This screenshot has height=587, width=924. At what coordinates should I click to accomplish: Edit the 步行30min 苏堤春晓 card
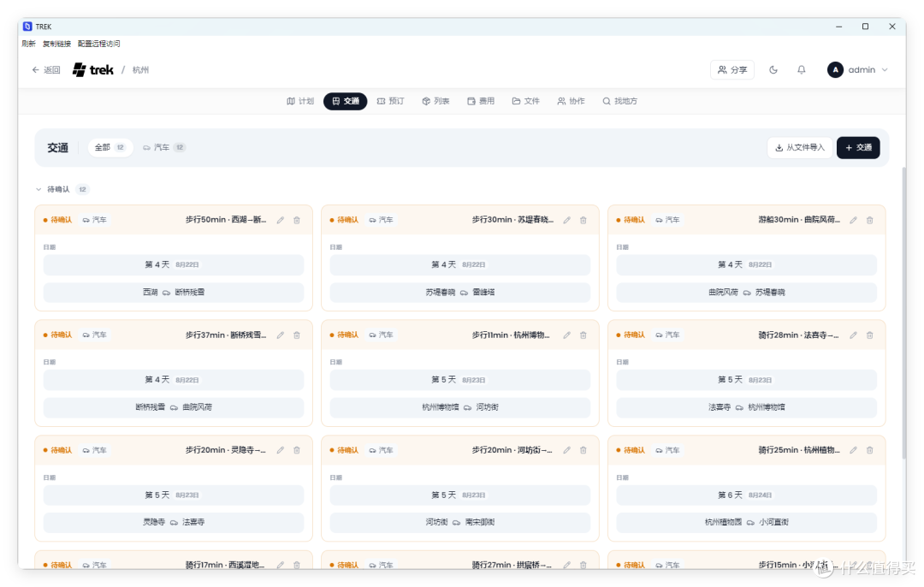567,220
